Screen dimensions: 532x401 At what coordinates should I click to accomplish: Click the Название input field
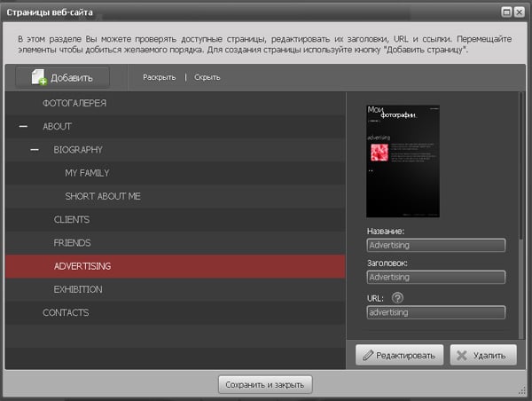[x=435, y=245]
